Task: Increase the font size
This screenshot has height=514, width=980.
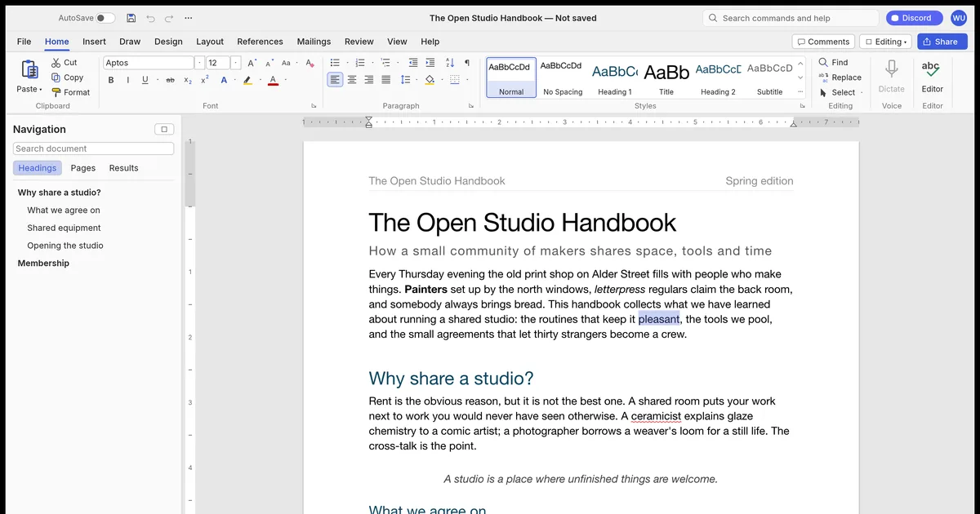Action: click(252, 63)
